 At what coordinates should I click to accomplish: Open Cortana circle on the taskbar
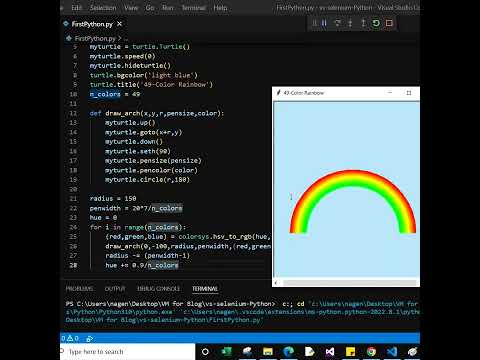pyautogui.click(x=205, y=352)
